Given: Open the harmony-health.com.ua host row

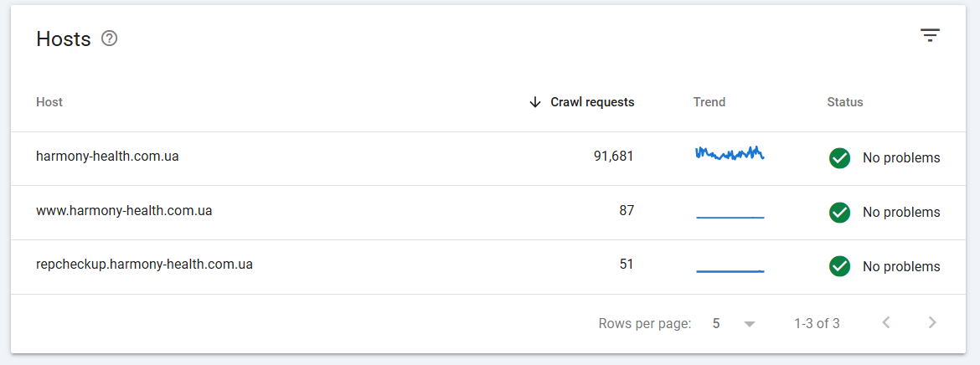Looking at the screenshot, I should tap(107, 156).
